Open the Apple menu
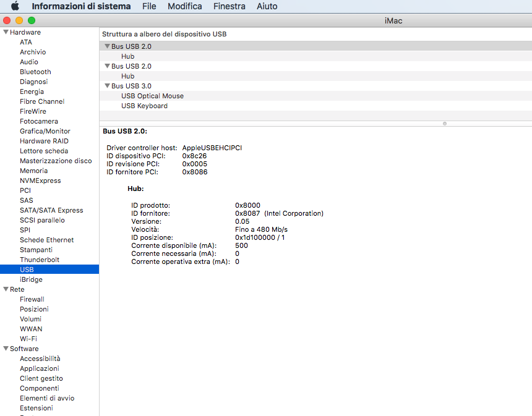 (15, 6)
